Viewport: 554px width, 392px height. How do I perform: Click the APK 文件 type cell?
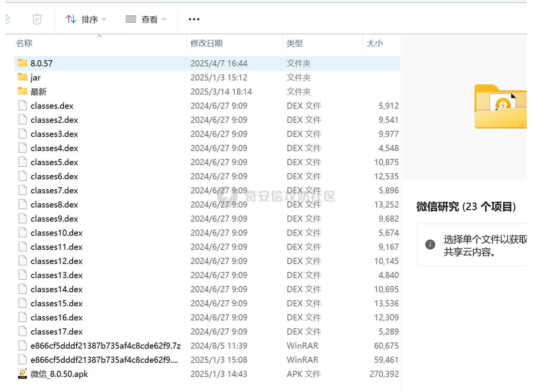pos(303,374)
